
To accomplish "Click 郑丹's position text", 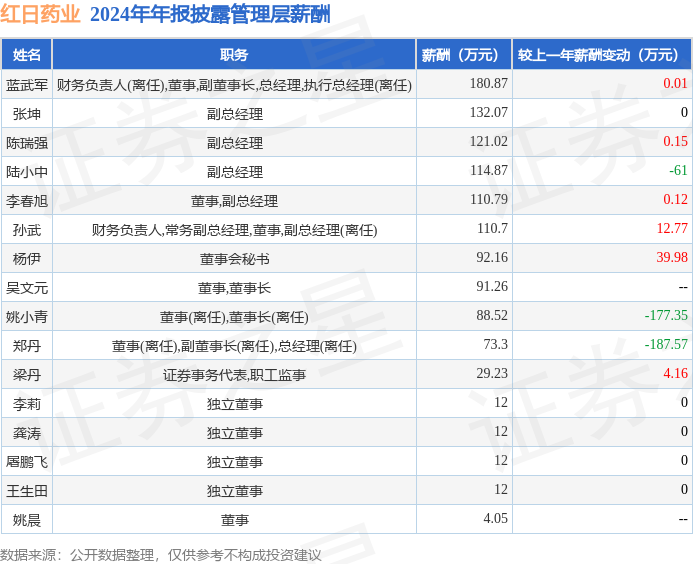I will click(234, 346).
